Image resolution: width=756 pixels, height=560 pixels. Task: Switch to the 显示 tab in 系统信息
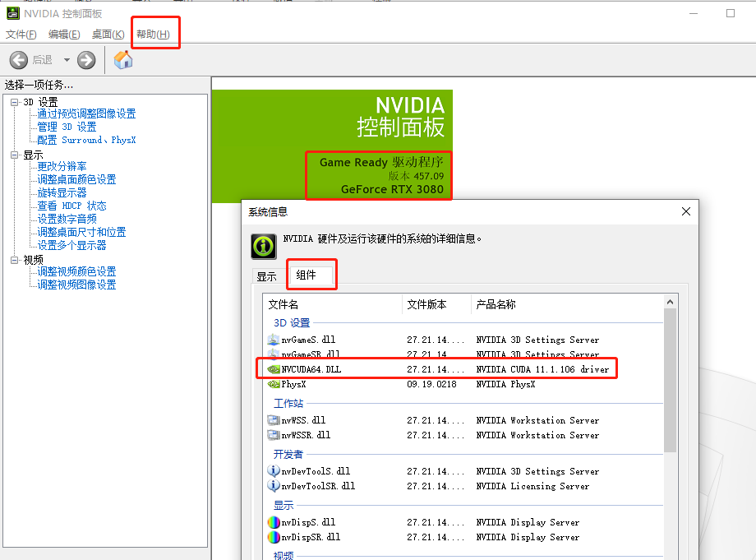coord(266,276)
